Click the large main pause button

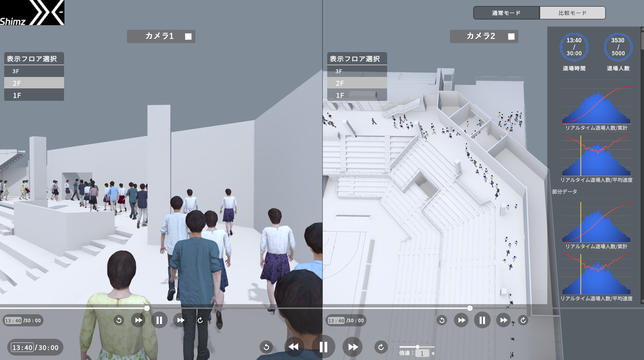323,347
